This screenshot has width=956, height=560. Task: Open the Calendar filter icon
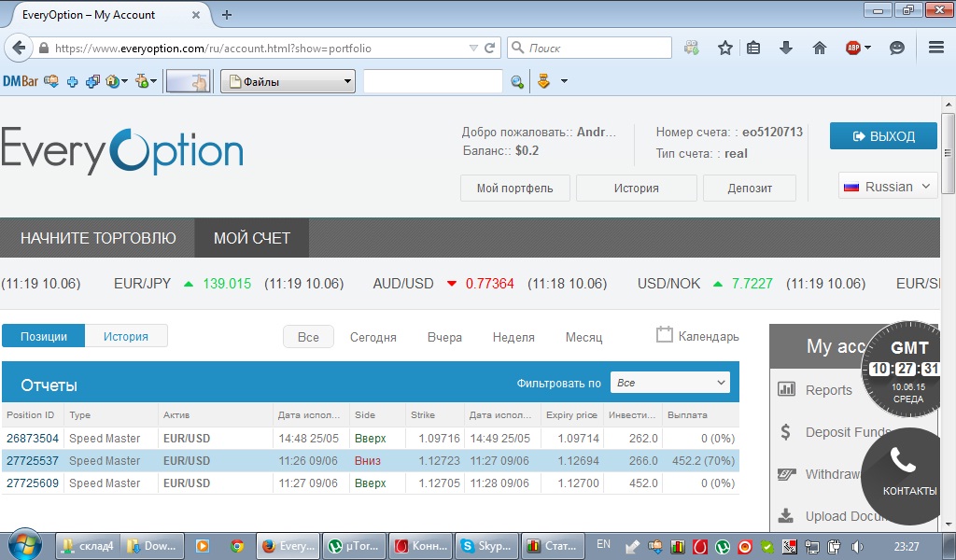[x=665, y=335]
